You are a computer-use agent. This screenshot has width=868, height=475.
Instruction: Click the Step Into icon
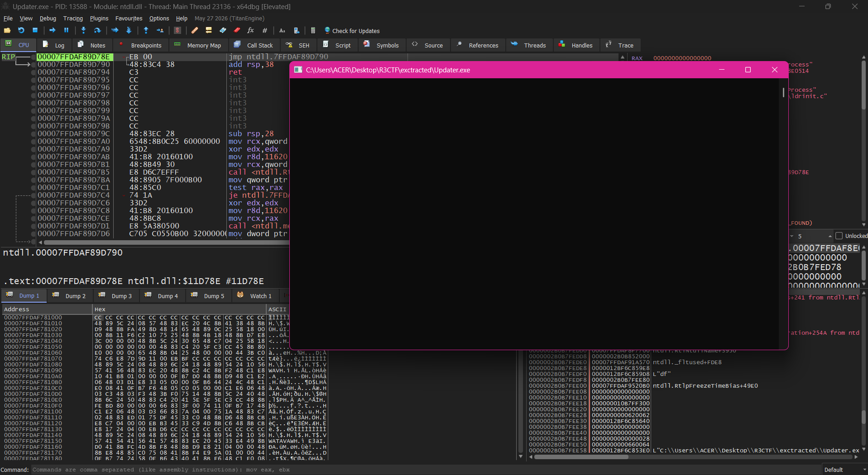83,30
